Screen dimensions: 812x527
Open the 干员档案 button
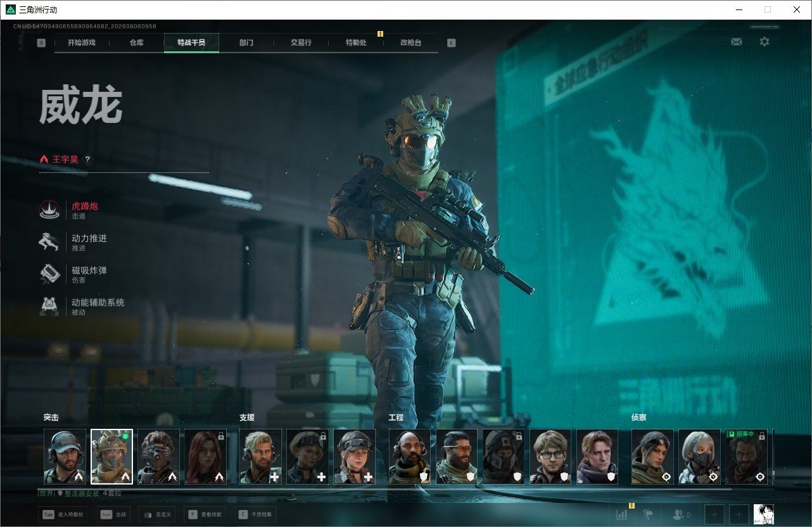255,515
